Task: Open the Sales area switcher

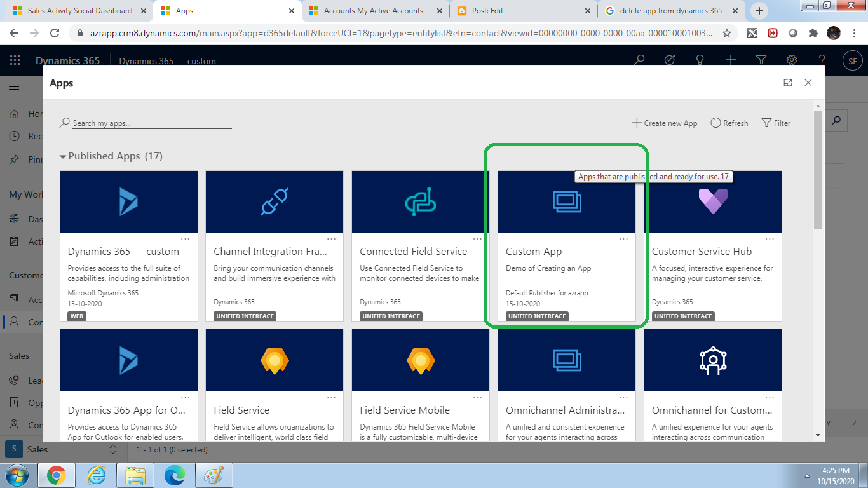Action: (x=63, y=449)
